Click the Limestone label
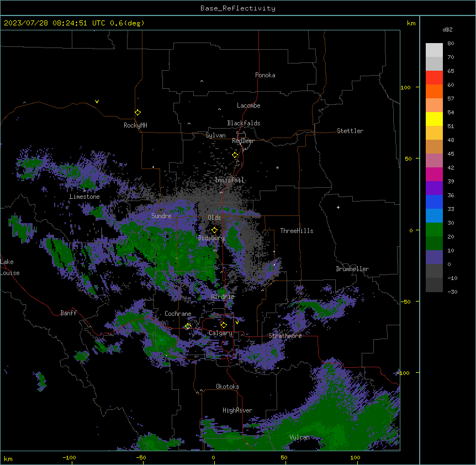 84,197
